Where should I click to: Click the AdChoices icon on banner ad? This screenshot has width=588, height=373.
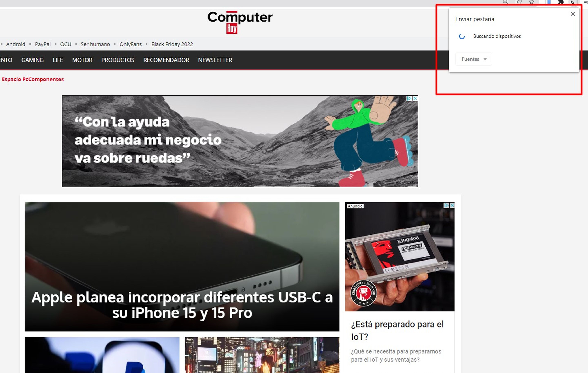(409, 98)
